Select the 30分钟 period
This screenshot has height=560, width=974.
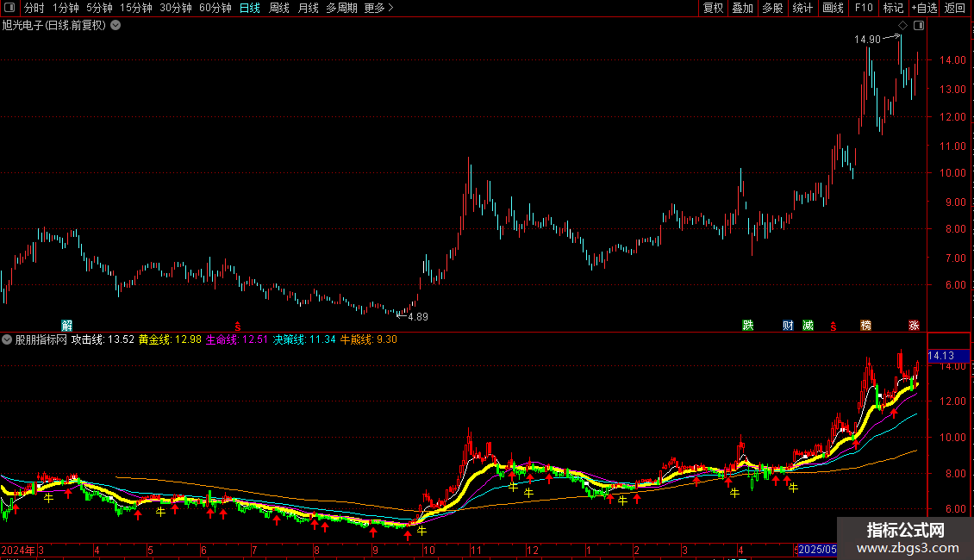tap(176, 8)
